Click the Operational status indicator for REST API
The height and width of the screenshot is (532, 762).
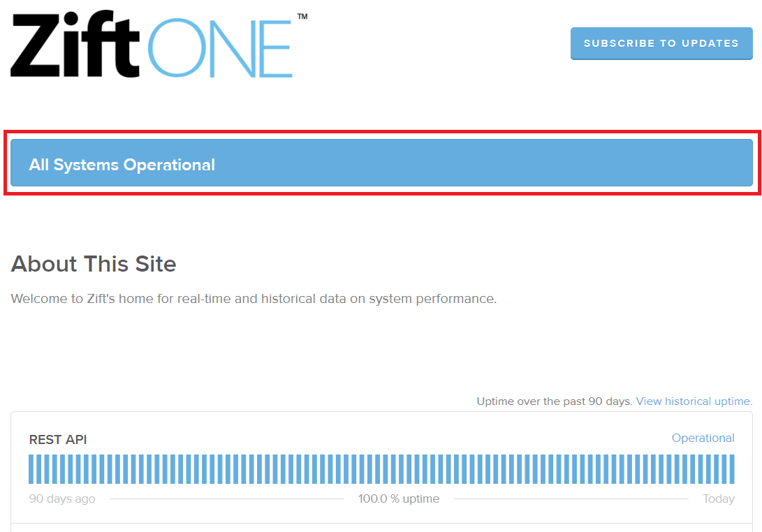[703, 438]
